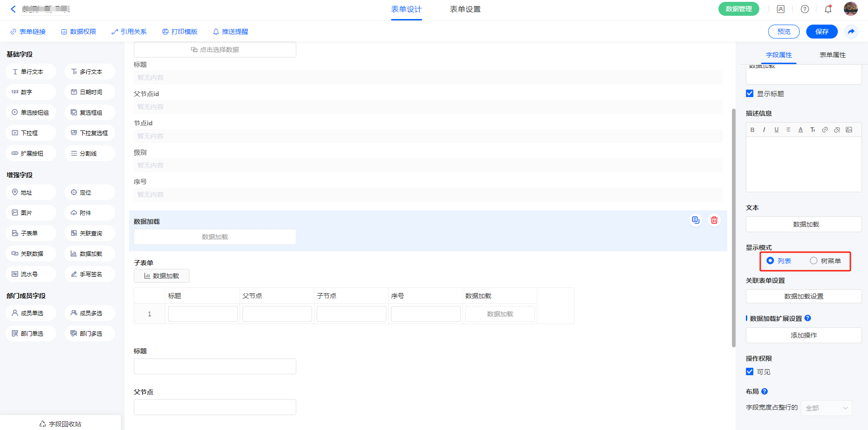Switch to 表单设置 tab
The height and width of the screenshot is (430, 868).
point(465,9)
